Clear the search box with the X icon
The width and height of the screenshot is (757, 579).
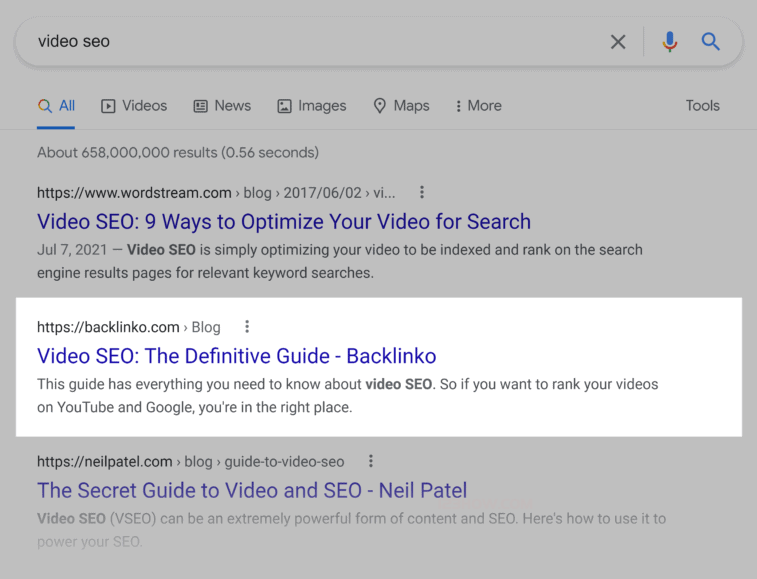(618, 42)
